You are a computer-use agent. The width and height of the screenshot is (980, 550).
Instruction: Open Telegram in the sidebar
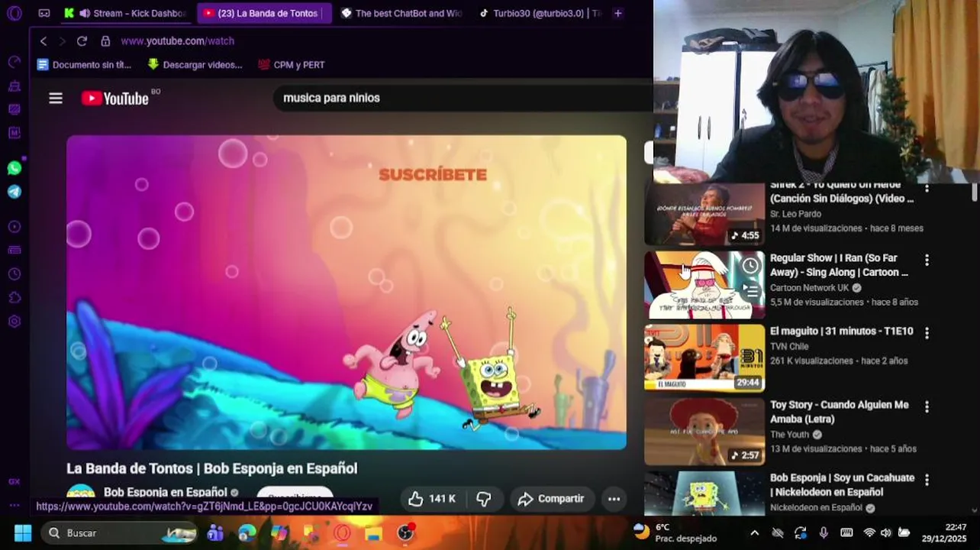pyautogui.click(x=14, y=192)
